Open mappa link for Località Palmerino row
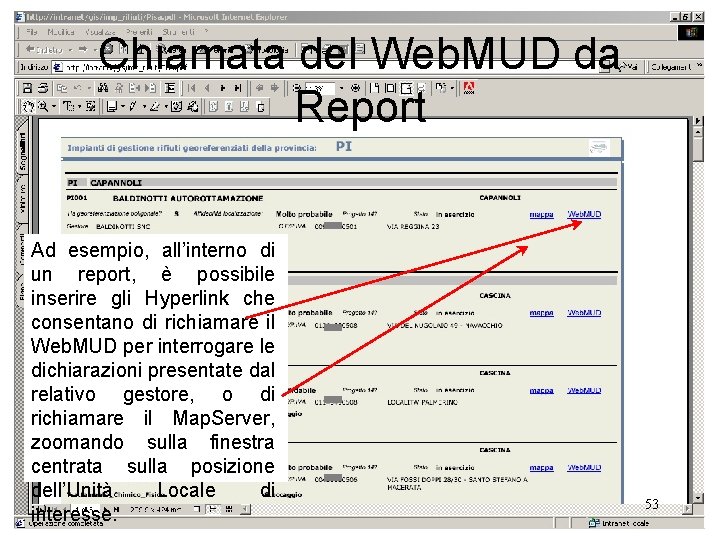720x540 pixels. (x=541, y=390)
